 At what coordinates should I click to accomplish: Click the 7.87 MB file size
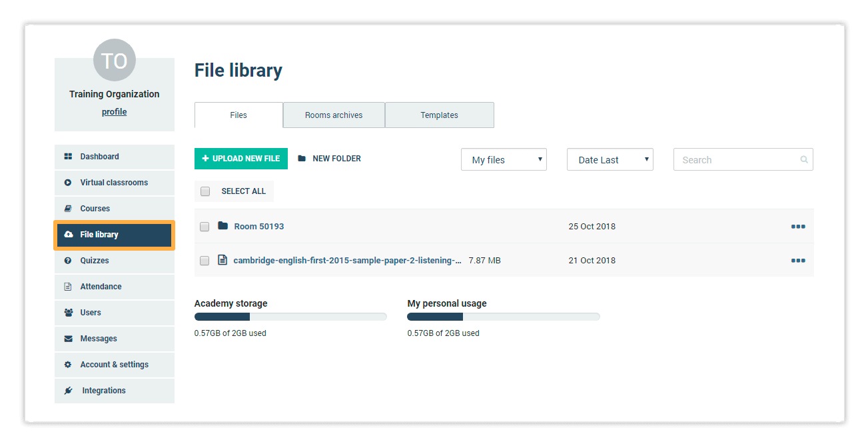pos(485,261)
